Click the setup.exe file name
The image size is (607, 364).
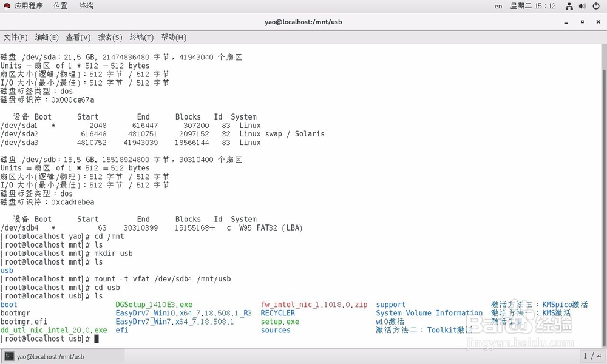point(280,322)
